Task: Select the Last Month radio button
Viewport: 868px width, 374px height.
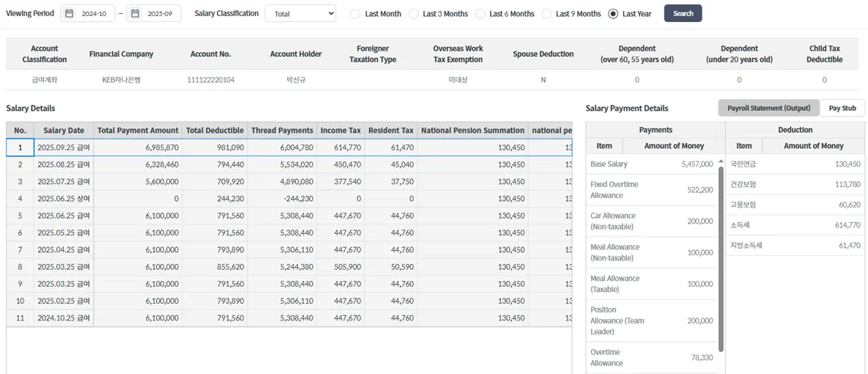Action: click(x=355, y=14)
